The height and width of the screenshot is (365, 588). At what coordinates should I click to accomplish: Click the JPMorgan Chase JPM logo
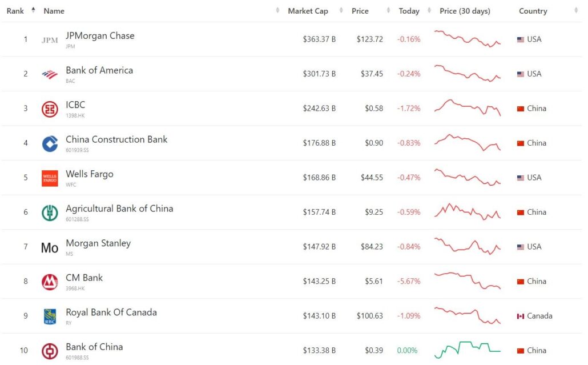tap(49, 39)
